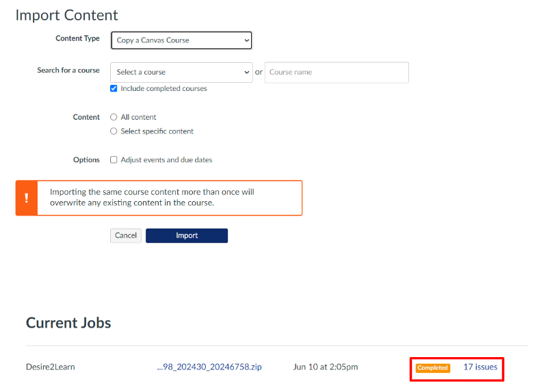Click the Content Type field label

(x=77, y=39)
